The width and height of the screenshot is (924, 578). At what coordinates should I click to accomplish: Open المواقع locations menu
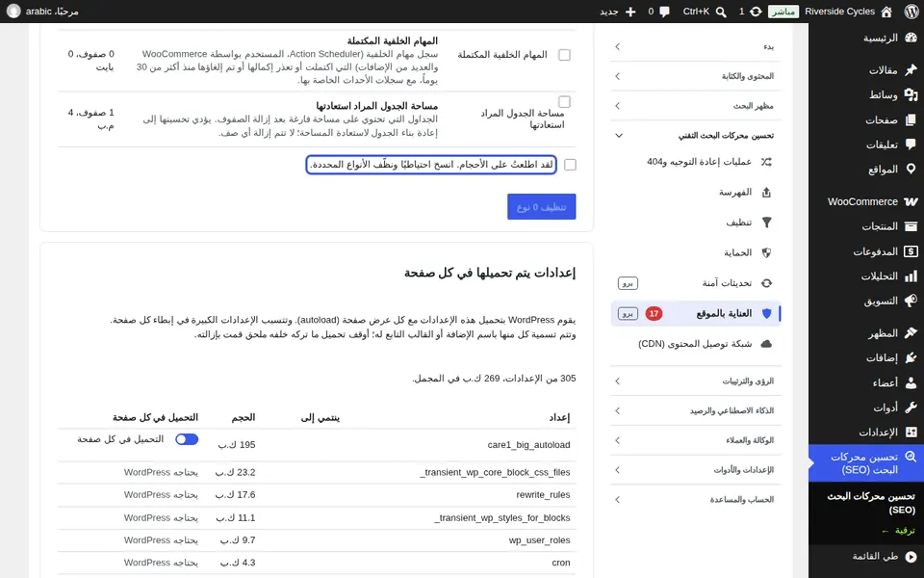pyautogui.click(x=892, y=170)
